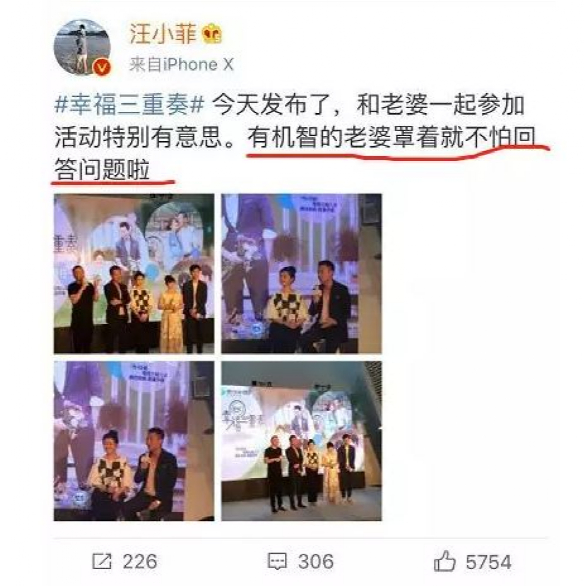Tap the 5754 likes count
The width and height of the screenshot is (587, 587).
click(x=488, y=562)
